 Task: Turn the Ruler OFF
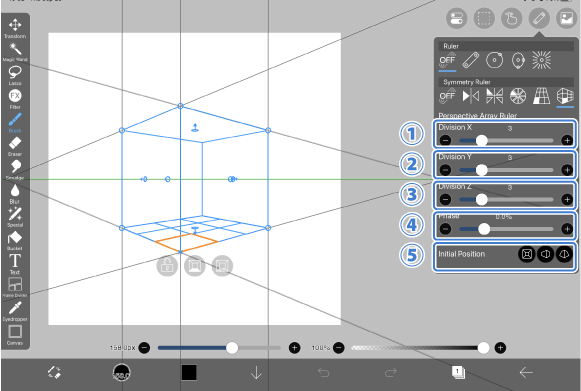pos(447,60)
